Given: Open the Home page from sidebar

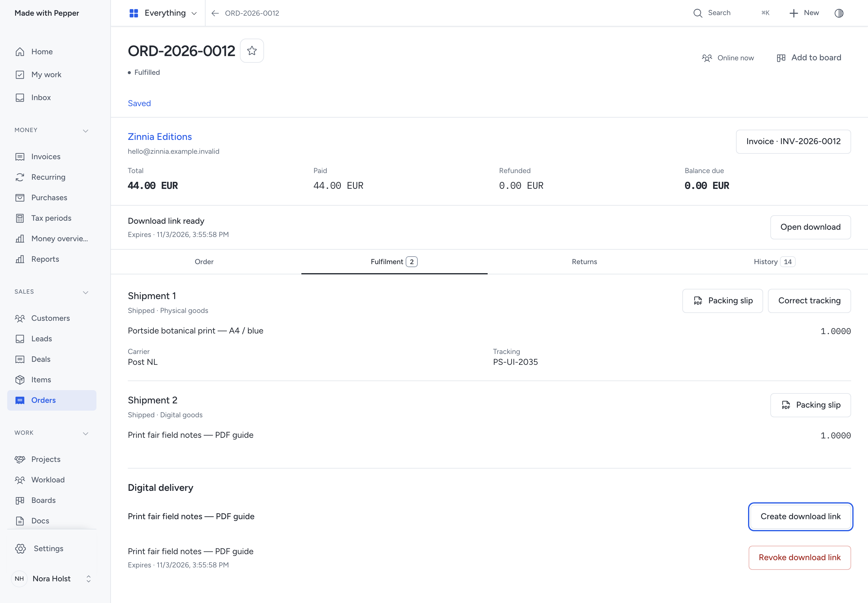Looking at the screenshot, I should click(52, 52).
